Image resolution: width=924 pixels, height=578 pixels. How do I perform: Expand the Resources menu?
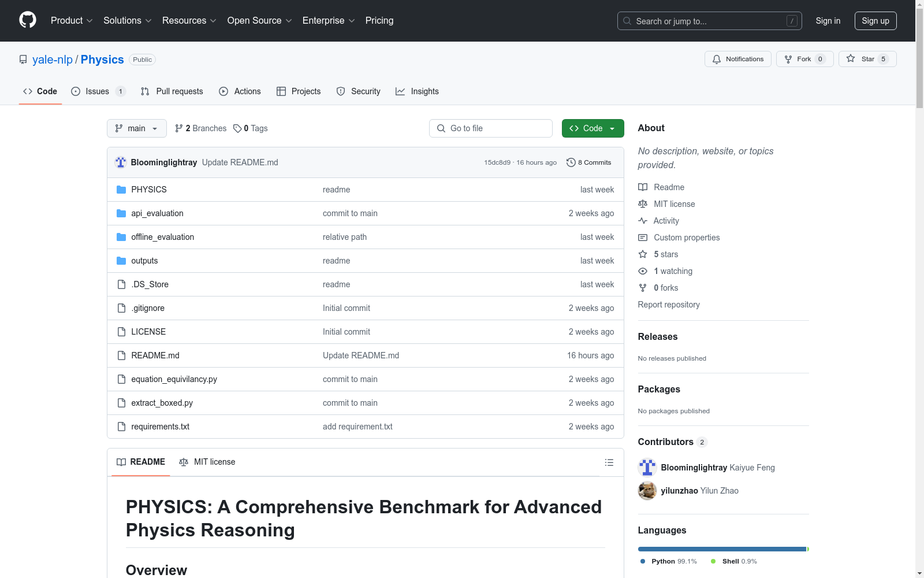(189, 21)
